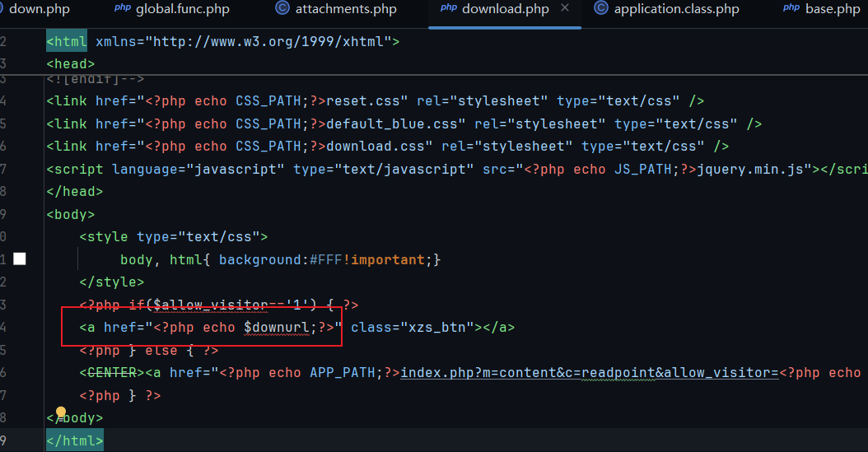This screenshot has height=452, width=868.
Task: Click the sticky <html xmlns> header line
Action: pyautogui.click(x=222, y=41)
